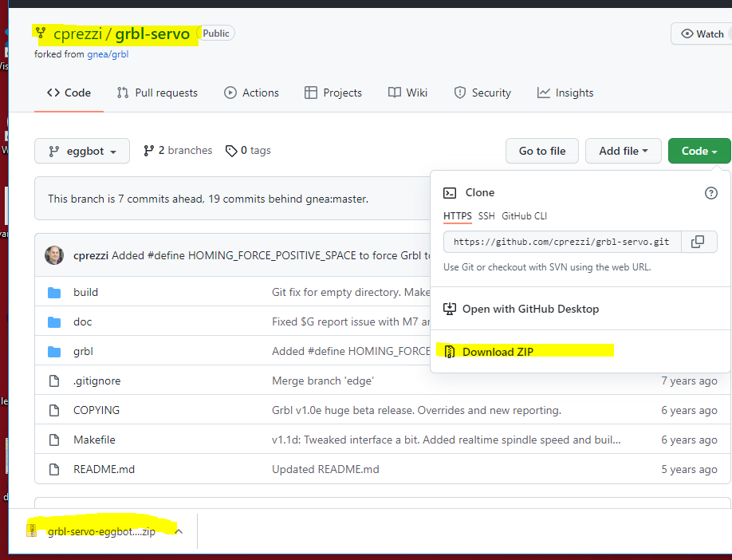Open the Insights tab
This screenshot has height=560, width=732.
(565, 93)
